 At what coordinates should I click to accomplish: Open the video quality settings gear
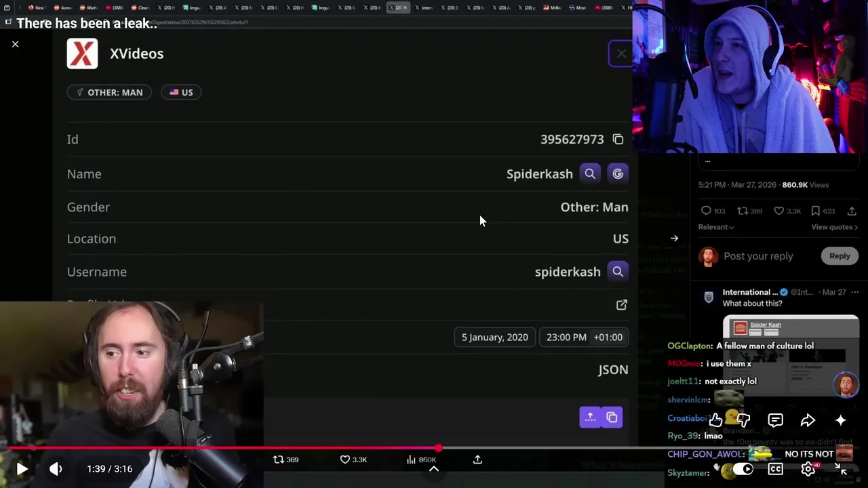(808, 469)
